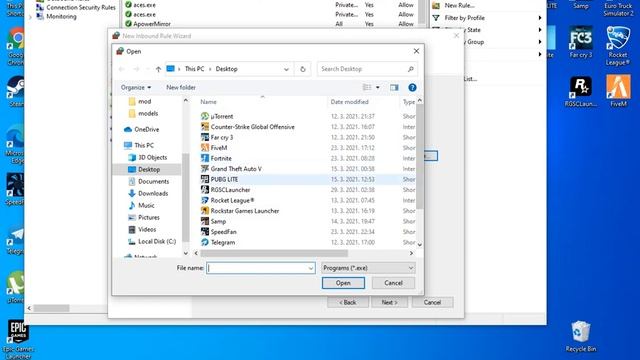Screen dimensions: 640x360
Task: Select the models folder in navigation pane
Action: coord(143,113)
